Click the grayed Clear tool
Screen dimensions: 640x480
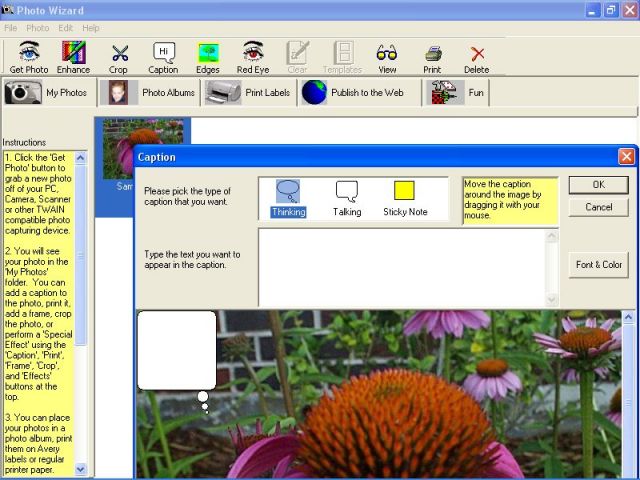click(x=298, y=58)
